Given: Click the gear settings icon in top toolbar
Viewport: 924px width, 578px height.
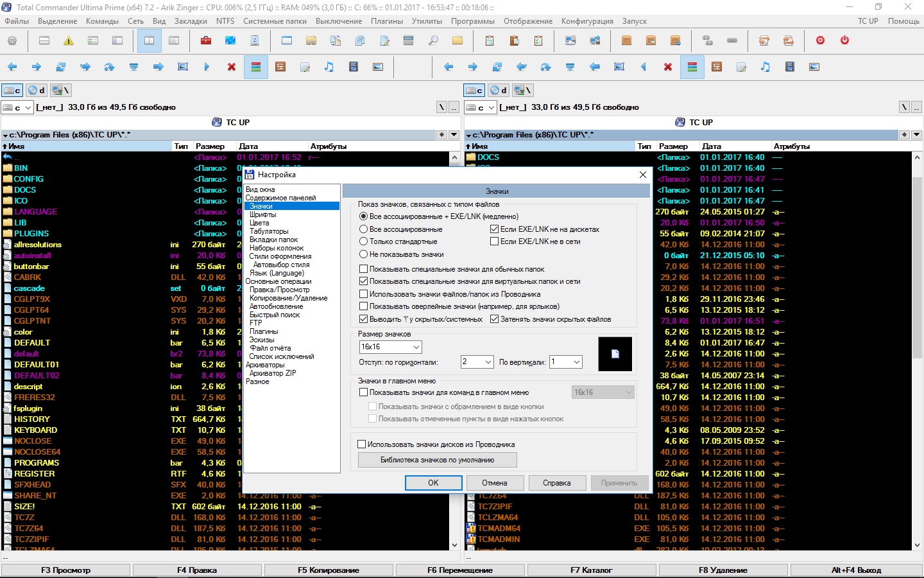Looking at the screenshot, I should (12, 40).
